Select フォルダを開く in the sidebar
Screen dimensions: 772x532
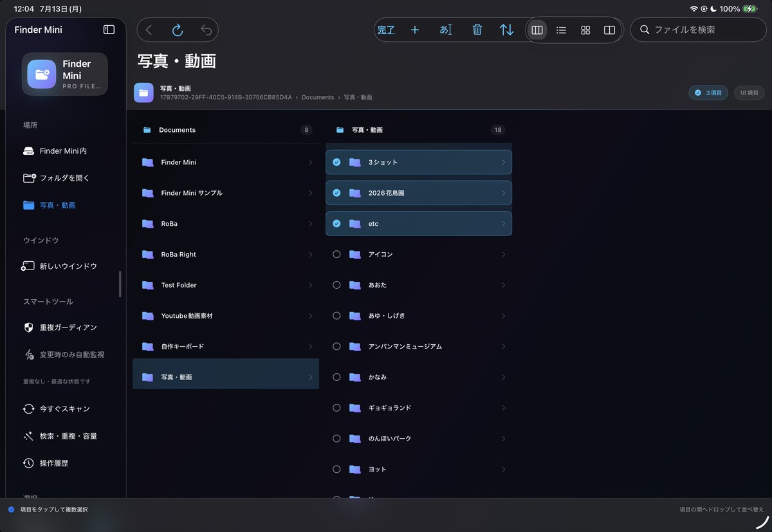pyautogui.click(x=63, y=178)
